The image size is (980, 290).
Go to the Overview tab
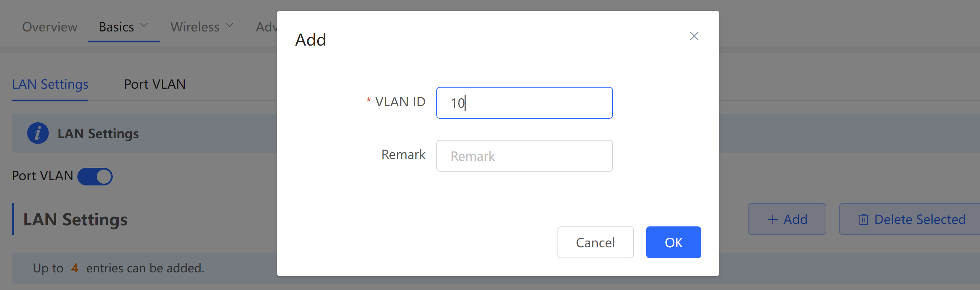tap(49, 27)
